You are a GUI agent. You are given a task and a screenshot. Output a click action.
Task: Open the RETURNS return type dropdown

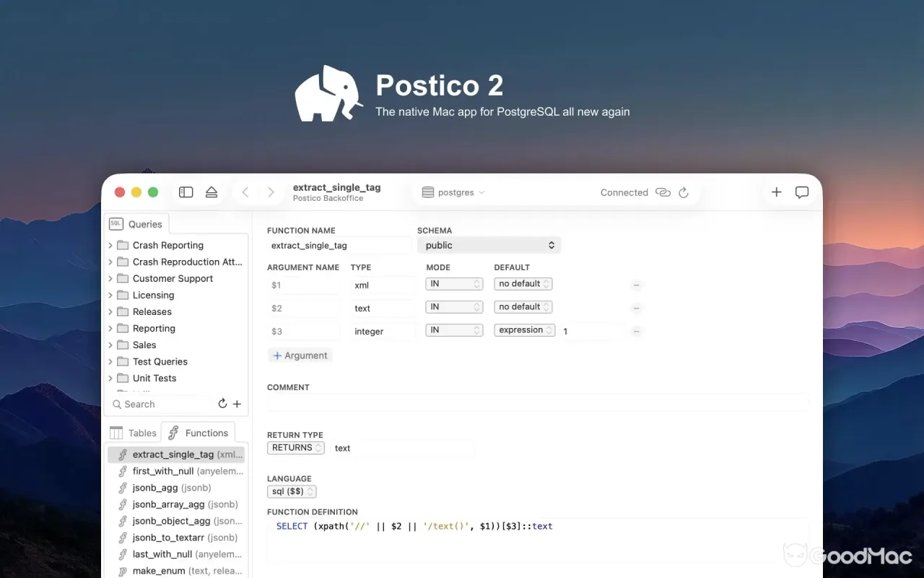pos(296,448)
